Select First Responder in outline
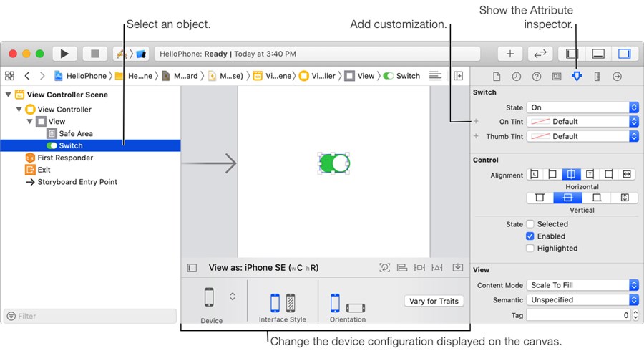644x351 pixels. tap(64, 158)
